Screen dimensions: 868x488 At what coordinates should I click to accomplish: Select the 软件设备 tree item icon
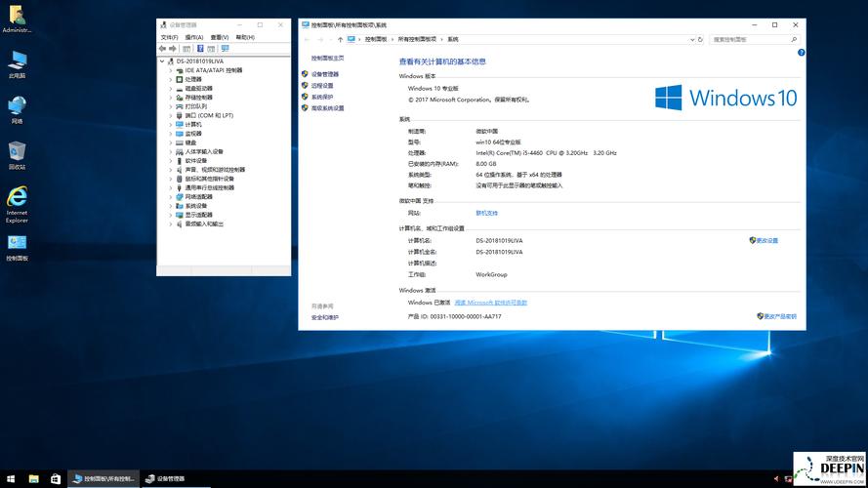point(180,160)
